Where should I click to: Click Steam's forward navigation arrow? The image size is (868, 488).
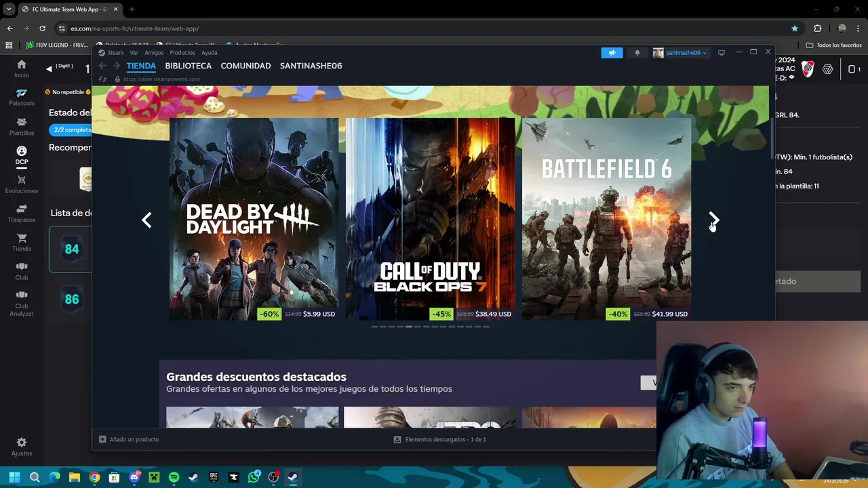click(116, 66)
